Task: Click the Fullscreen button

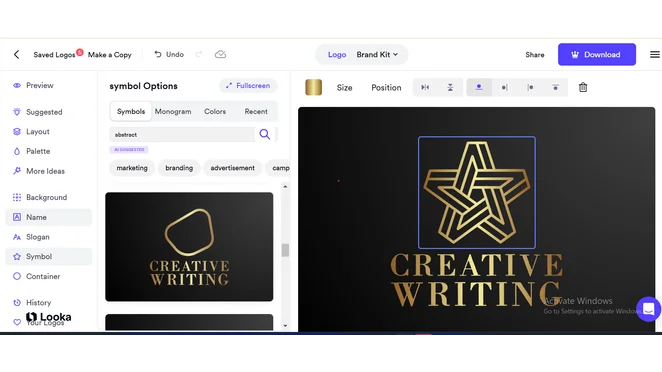Action: point(248,86)
